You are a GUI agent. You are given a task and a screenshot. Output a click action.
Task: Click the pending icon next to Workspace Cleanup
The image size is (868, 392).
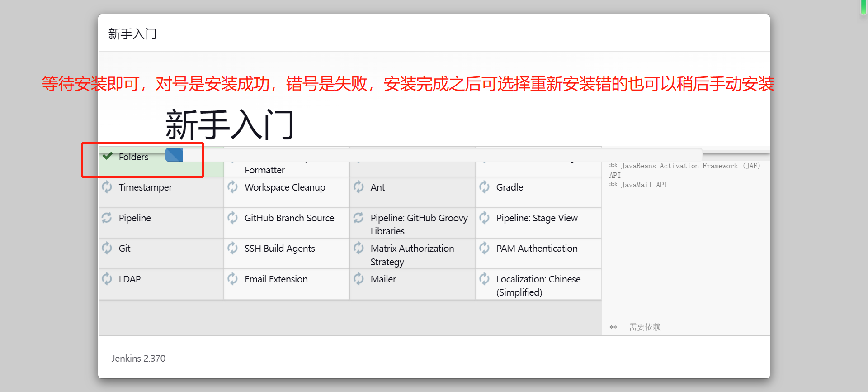[x=233, y=187]
